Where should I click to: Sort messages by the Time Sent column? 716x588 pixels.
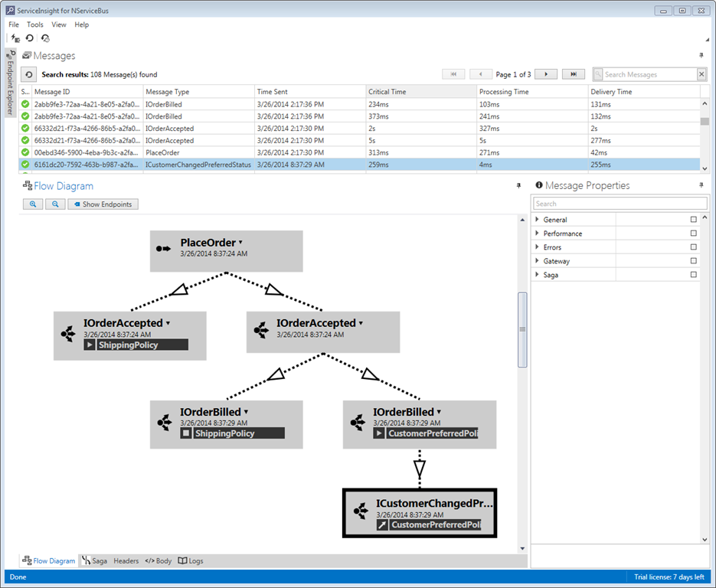[x=310, y=92]
